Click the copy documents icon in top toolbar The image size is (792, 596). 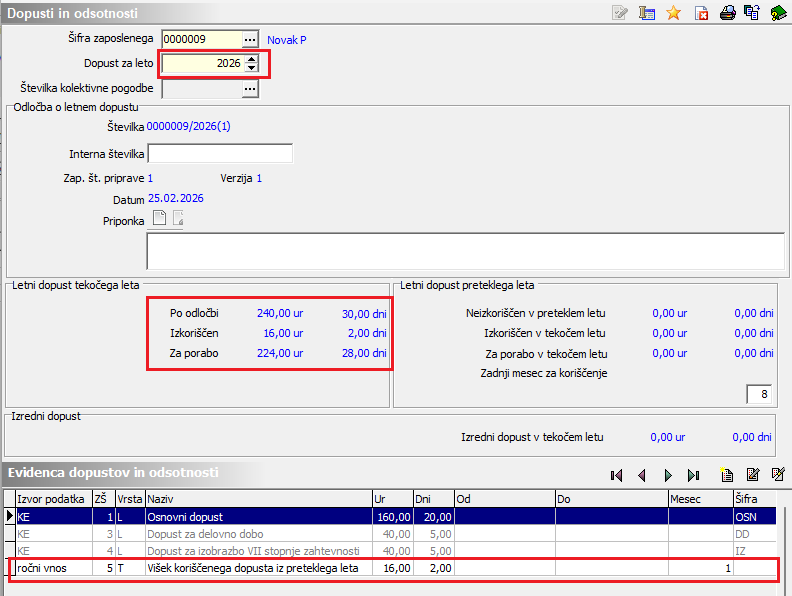753,13
